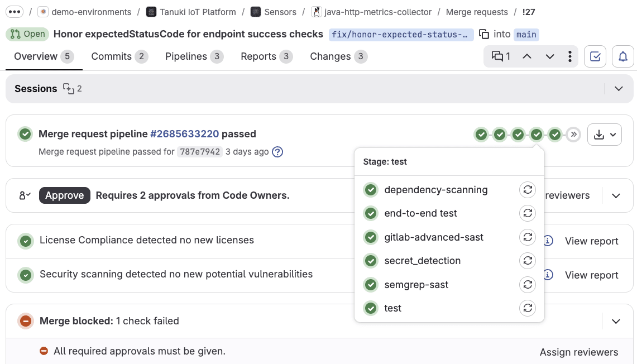Screen dimensions: 637x364
Task: Click the third pipeline stage status icon
Action: (518, 135)
